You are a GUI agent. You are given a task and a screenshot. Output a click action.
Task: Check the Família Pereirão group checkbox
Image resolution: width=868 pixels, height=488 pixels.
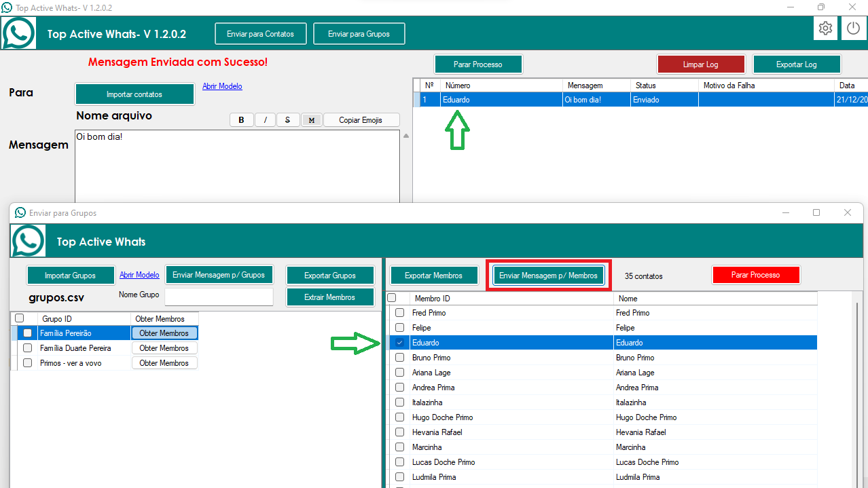click(x=28, y=333)
